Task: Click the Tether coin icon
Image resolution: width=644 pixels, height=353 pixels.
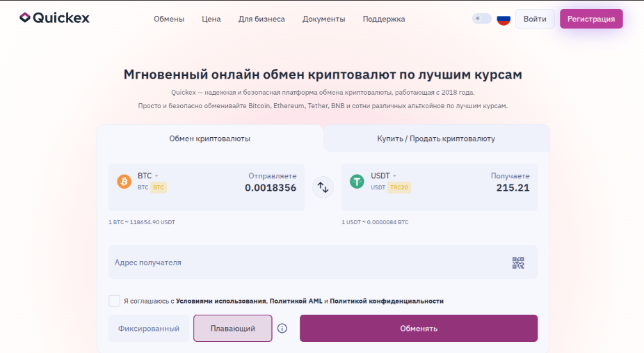Action: 357,181
